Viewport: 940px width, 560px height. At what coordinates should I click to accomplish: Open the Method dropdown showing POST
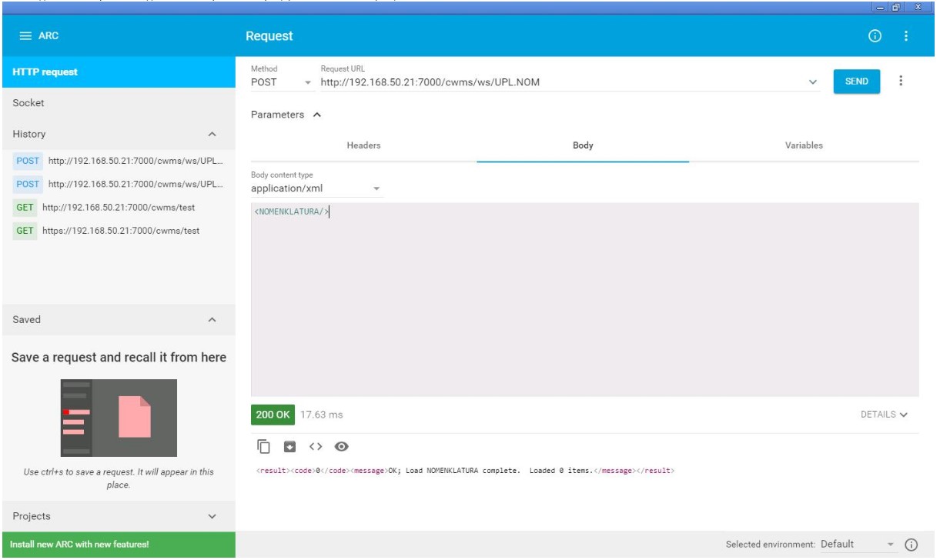coord(281,82)
